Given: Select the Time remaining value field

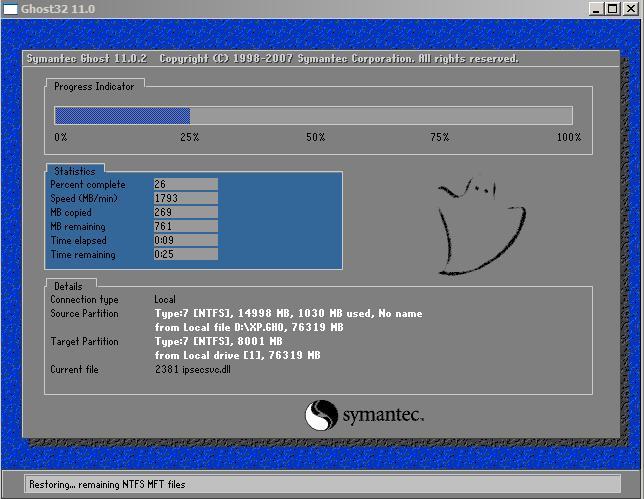Looking at the screenshot, I should tap(185, 255).
